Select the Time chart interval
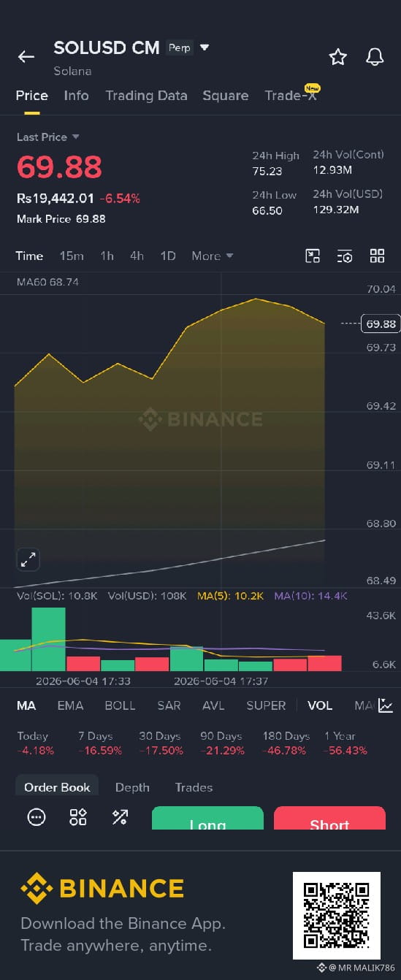401x980 pixels. click(30, 256)
